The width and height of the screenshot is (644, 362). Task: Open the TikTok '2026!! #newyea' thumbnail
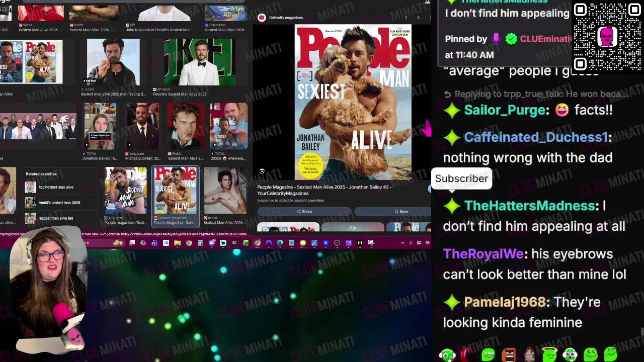(x=228, y=126)
